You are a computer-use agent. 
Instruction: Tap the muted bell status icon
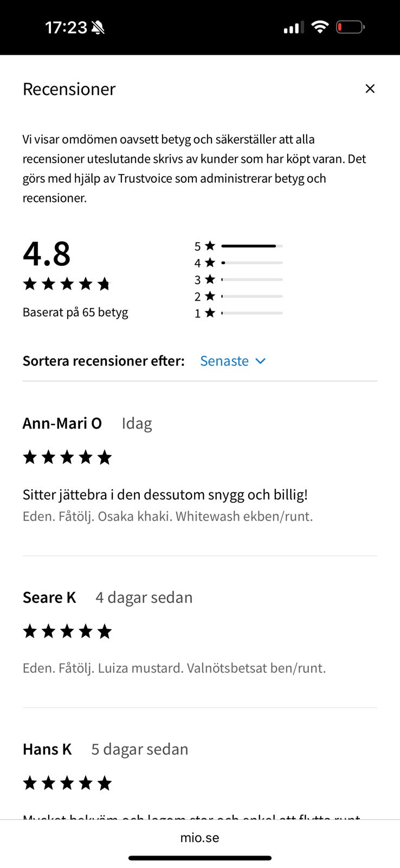98,28
